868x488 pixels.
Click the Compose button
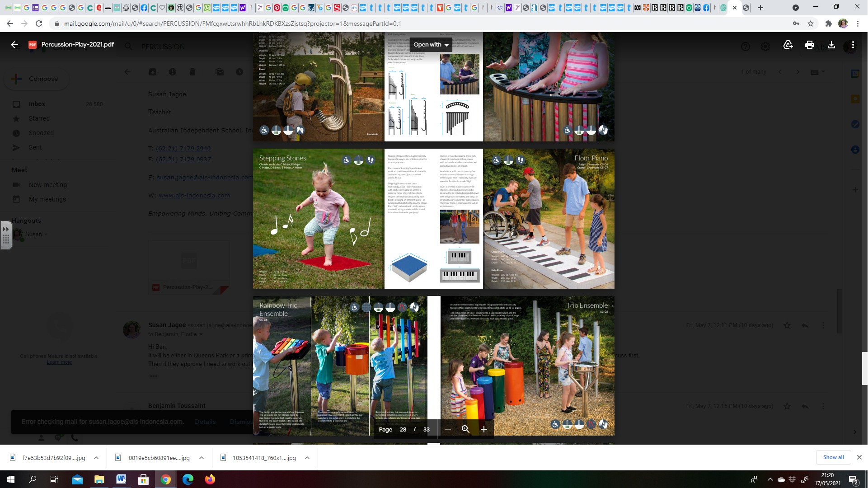click(x=37, y=79)
